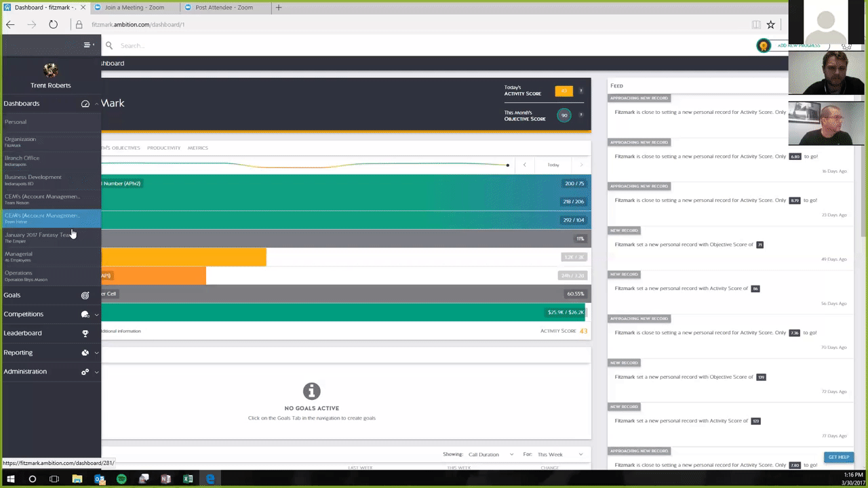Image resolution: width=868 pixels, height=488 pixels.
Task: Collapse the sidebar with the hamburger icon
Action: (87, 45)
